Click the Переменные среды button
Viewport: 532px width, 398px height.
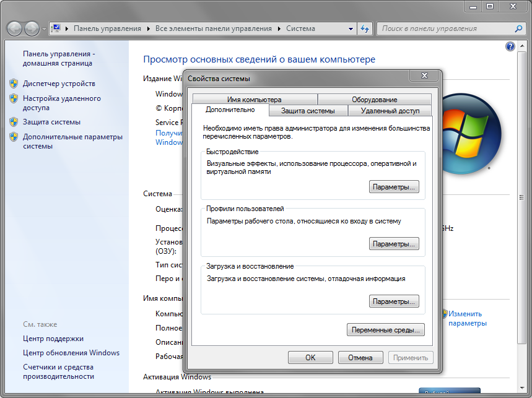[385, 329]
